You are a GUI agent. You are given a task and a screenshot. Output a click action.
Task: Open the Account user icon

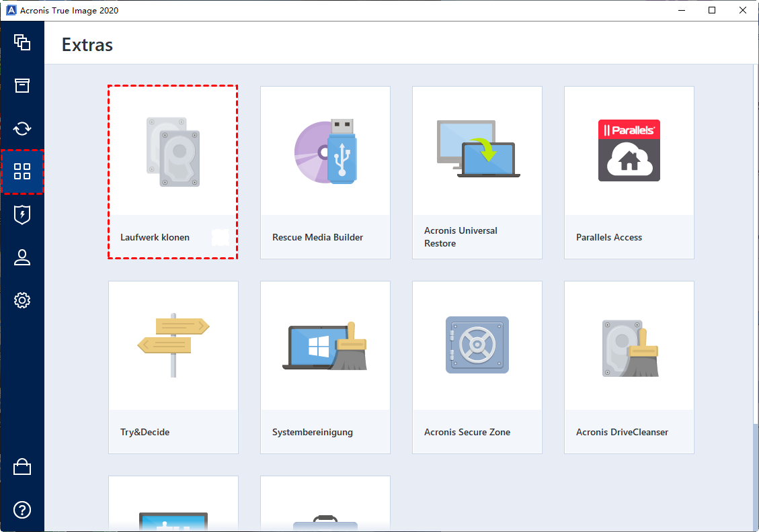point(22,257)
